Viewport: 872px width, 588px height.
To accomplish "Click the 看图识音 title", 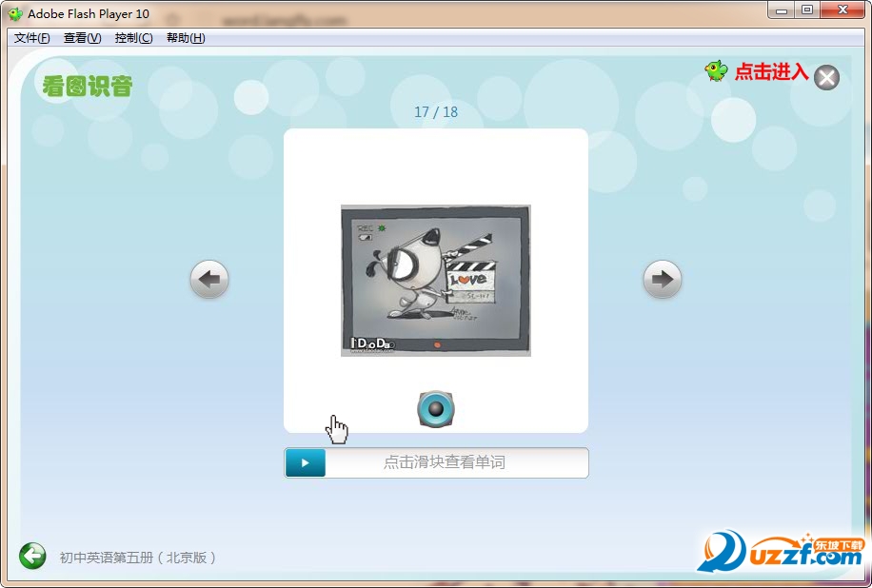I will pyautogui.click(x=88, y=87).
